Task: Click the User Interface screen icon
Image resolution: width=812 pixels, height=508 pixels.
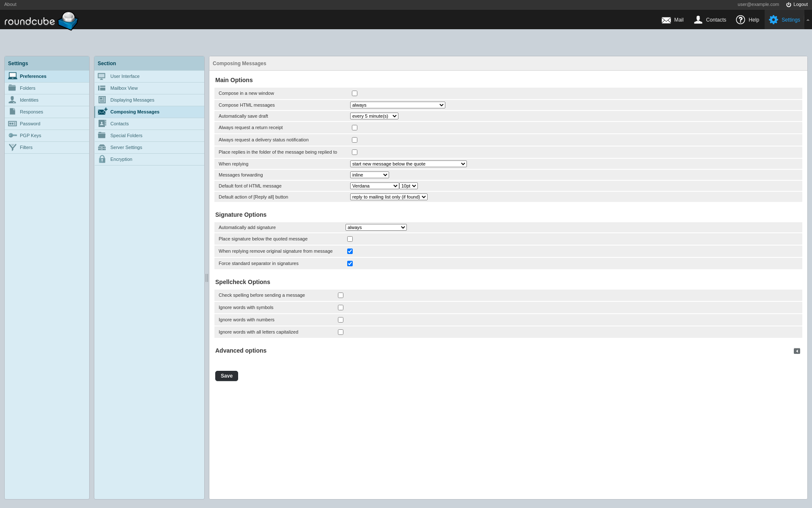Action: click(101, 76)
